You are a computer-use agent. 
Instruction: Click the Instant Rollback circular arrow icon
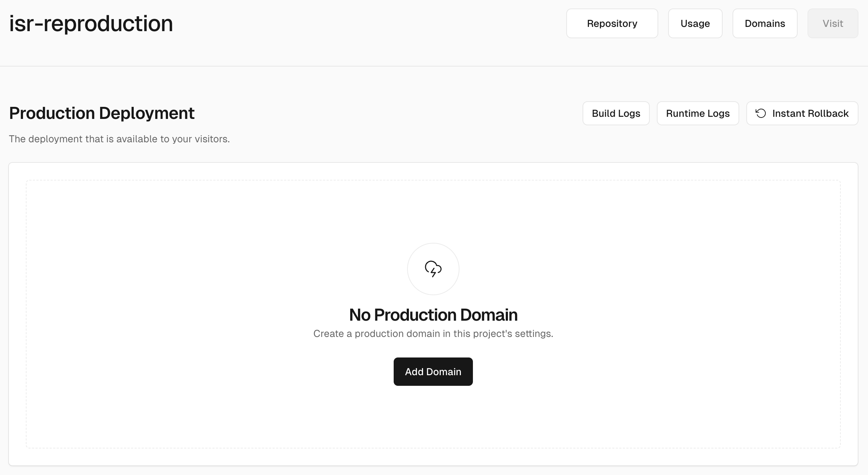(760, 113)
